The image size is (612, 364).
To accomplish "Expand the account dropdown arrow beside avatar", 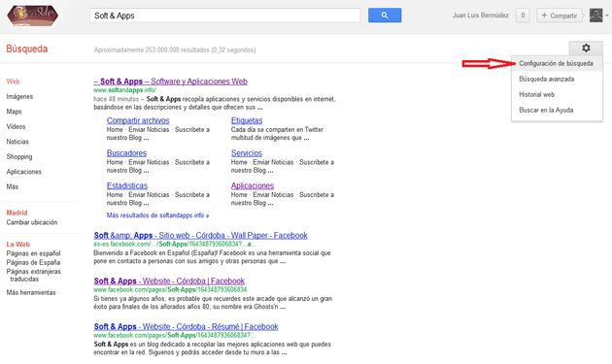I will (607, 16).
